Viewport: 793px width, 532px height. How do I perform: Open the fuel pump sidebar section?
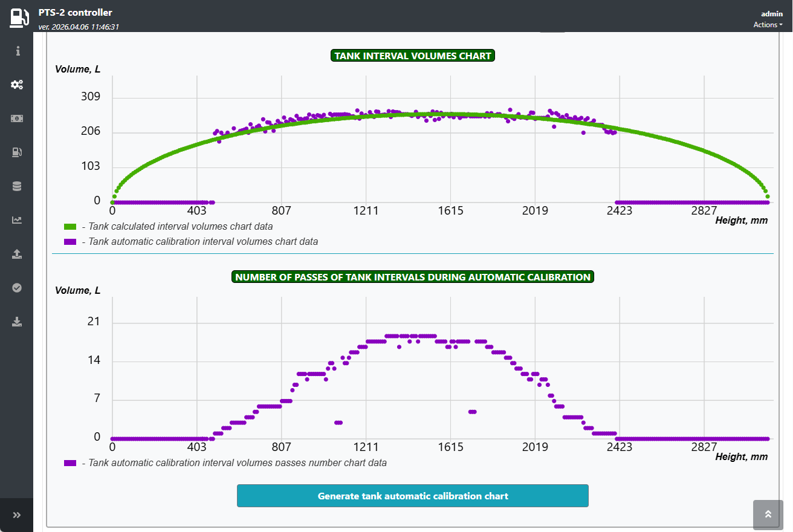coord(17,152)
